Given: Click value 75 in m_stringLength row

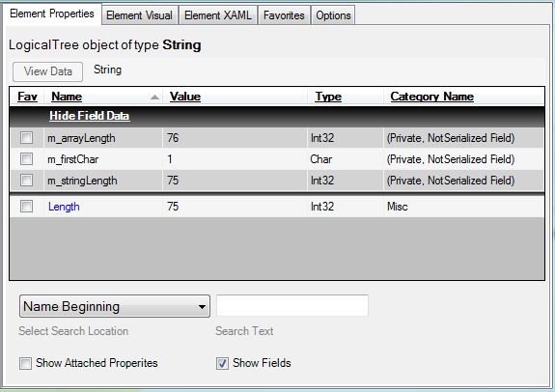Looking at the screenshot, I should point(173,181).
